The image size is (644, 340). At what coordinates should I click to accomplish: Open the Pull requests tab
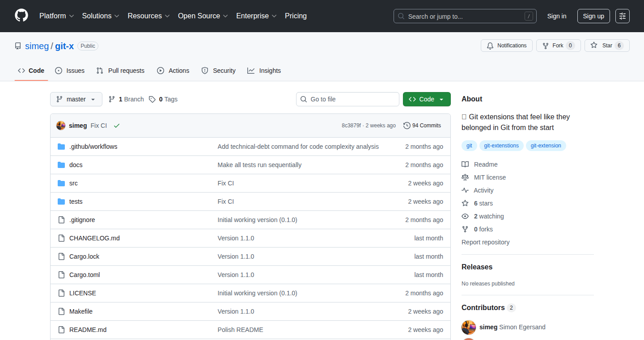click(x=121, y=71)
